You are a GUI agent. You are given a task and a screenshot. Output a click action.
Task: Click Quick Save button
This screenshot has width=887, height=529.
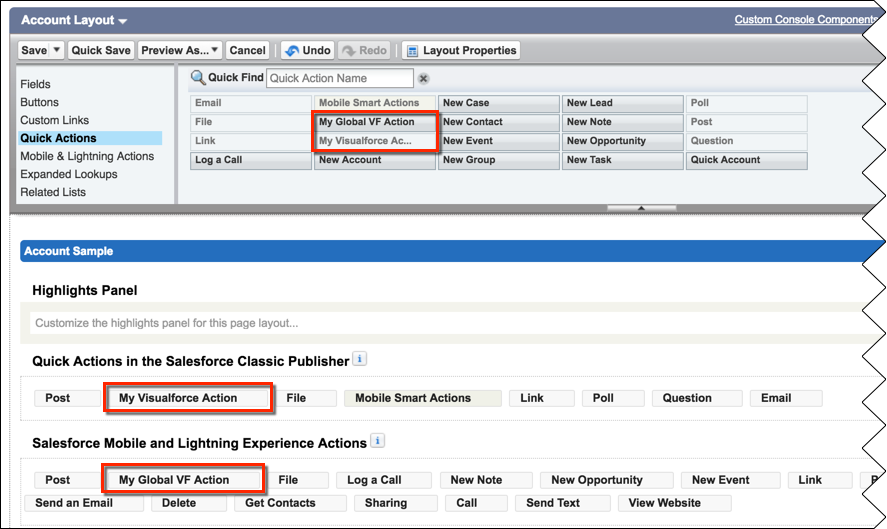tap(101, 50)
